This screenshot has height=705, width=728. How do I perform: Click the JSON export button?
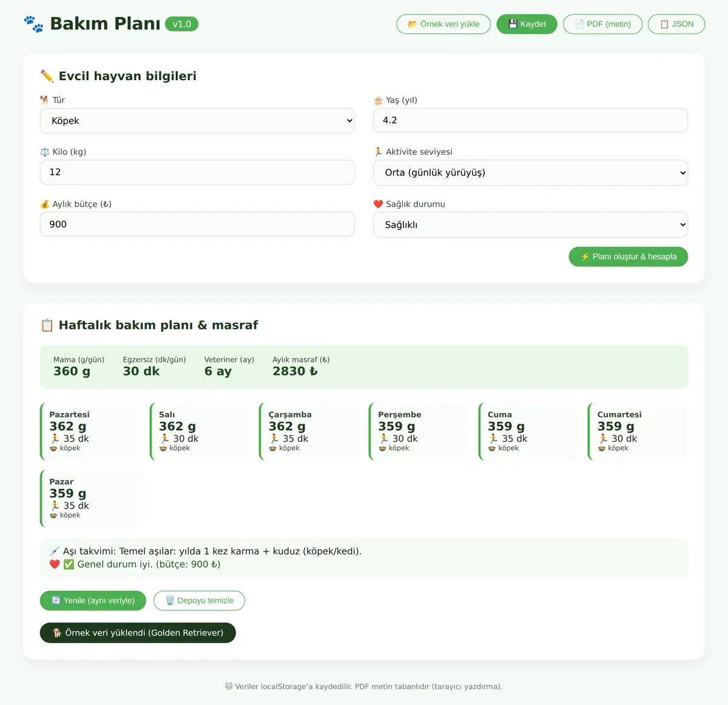(676, 24)
